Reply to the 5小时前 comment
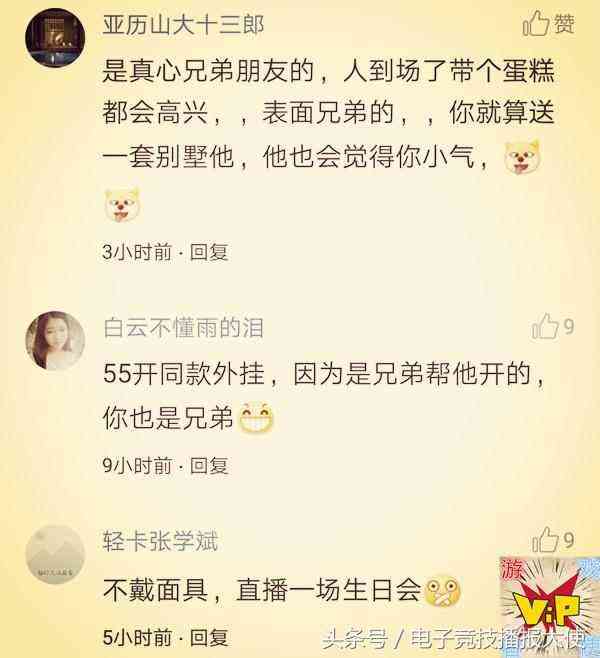This screenshot has height=658, width=600. [209, 638]
